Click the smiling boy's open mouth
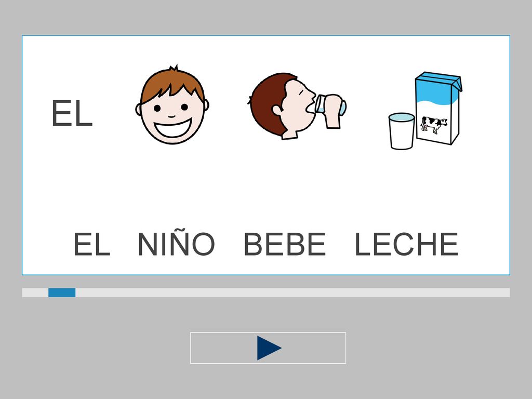This screenshot has height=399, width=532. (x=172, y=128)
